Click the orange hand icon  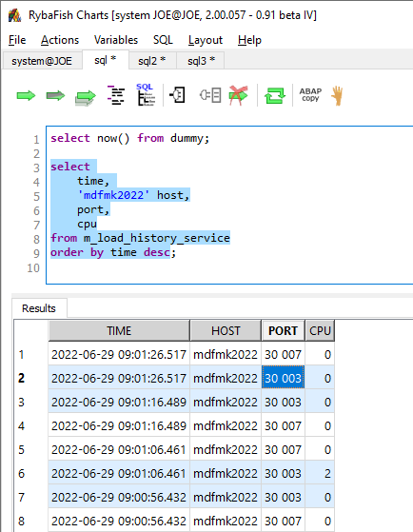point(337,96)
